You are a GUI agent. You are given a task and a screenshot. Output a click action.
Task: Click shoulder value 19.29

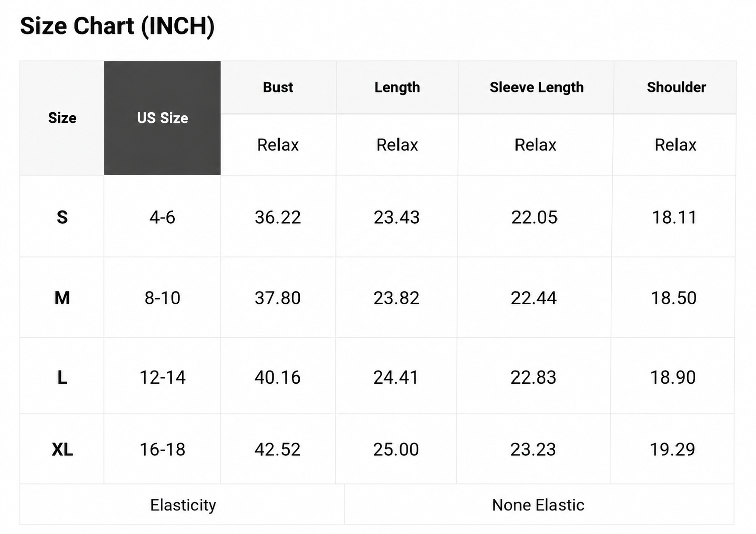pyautogui.click(x=672, y=449)
